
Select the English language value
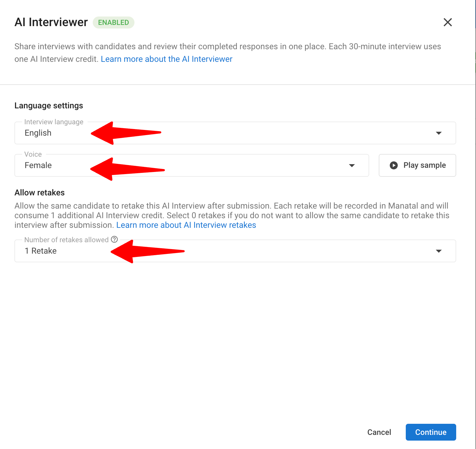click(x=38, y=133)
